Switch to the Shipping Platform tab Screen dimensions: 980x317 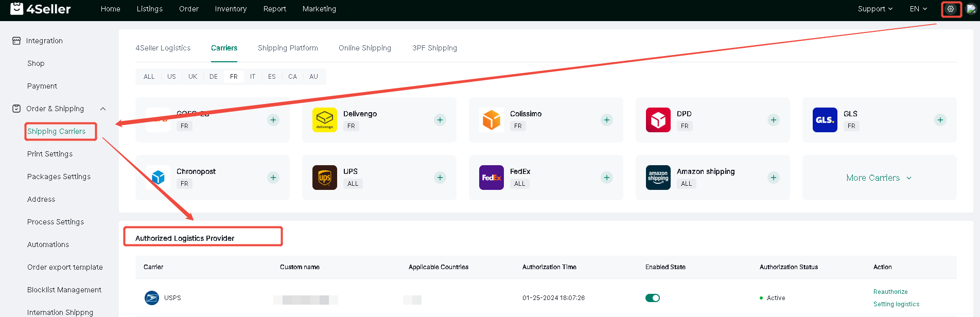coord(288,48)
